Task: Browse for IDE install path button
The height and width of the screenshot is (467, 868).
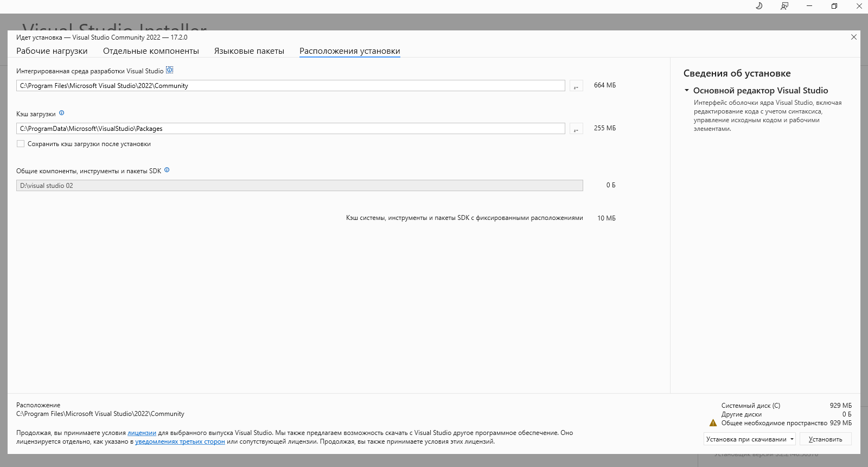Action: [576, 86]
